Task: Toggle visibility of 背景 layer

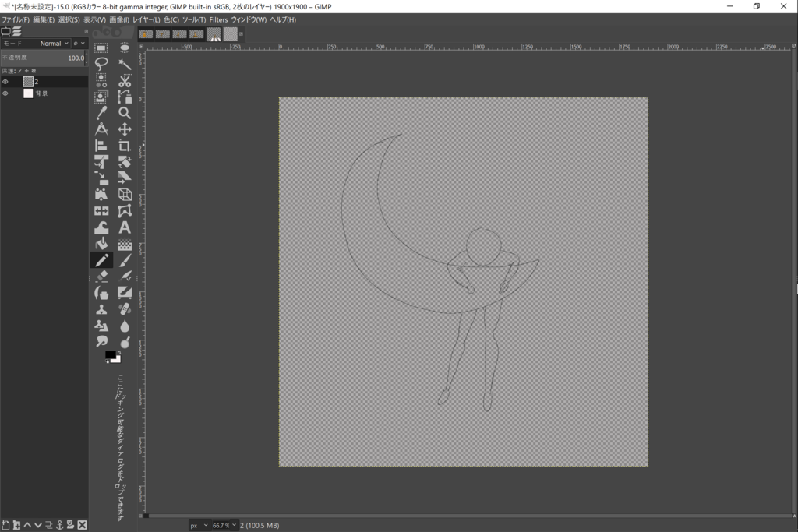Action: (x=5, y=93)
